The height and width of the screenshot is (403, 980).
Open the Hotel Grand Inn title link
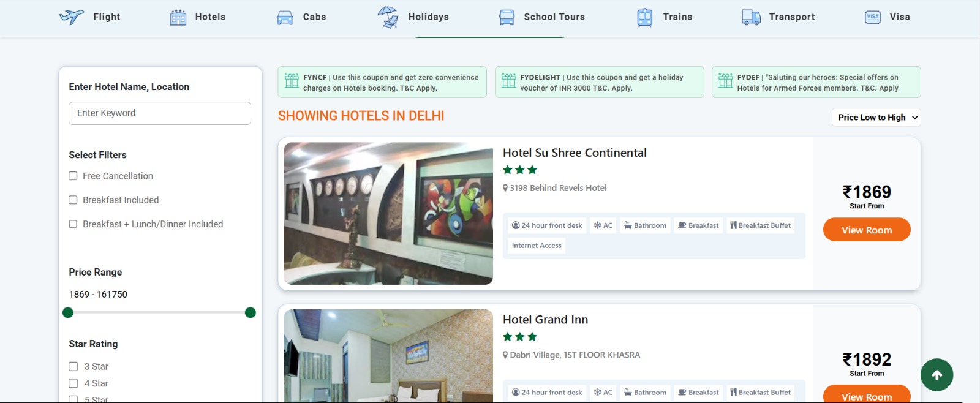545,320
